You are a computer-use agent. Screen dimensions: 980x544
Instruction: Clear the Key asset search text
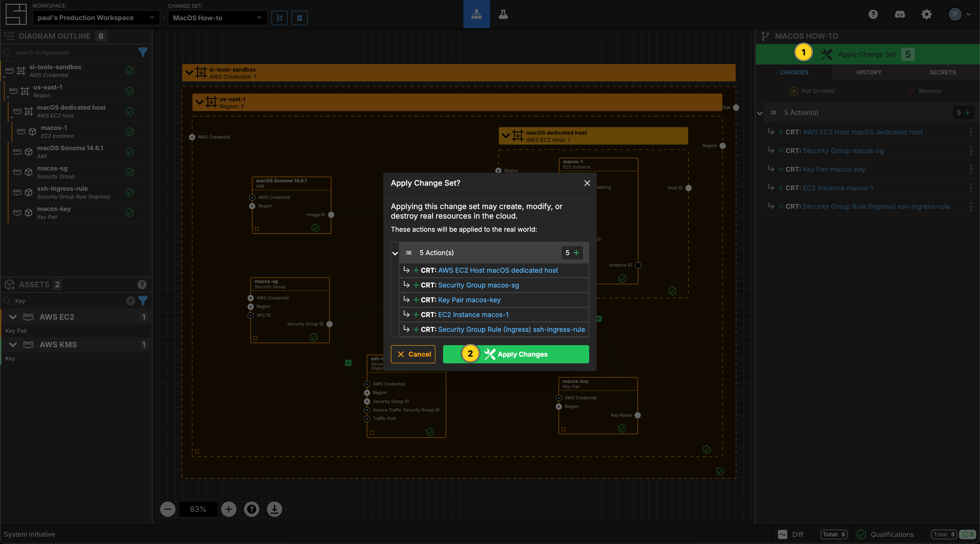pyautogui.click(x=131, y=301)
